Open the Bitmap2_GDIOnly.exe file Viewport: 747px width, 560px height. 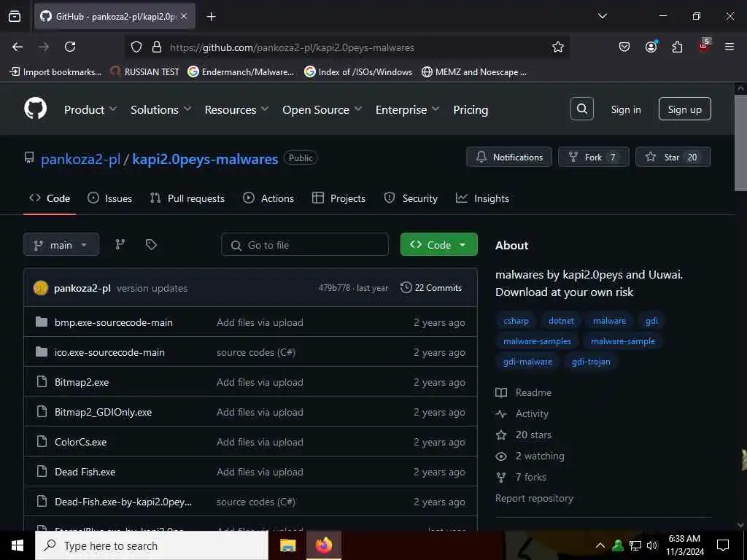103,412
